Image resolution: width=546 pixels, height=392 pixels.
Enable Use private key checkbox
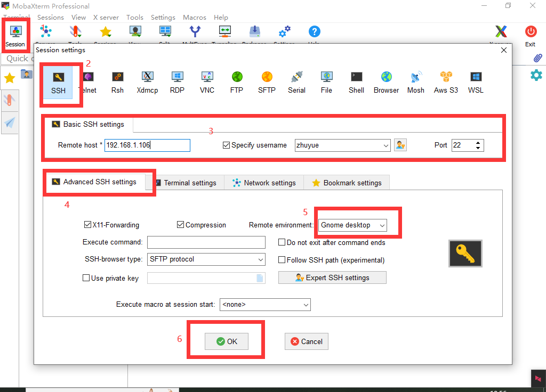[x=86, y=278]
